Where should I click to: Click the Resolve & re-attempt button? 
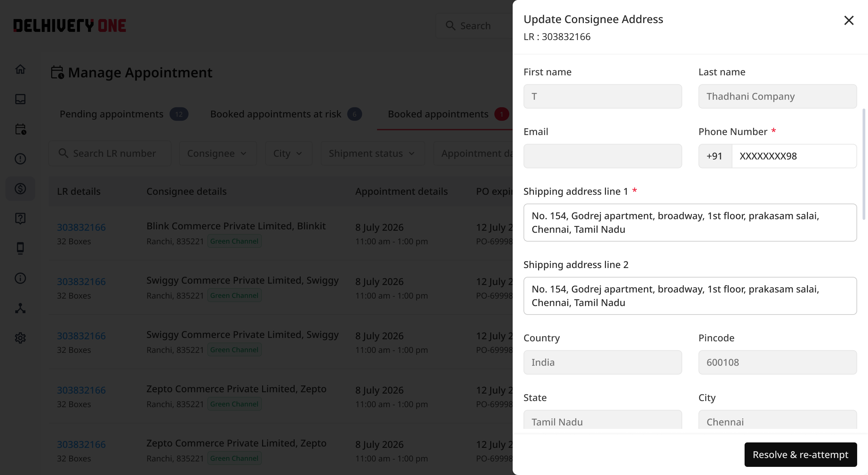pos(801,455)
